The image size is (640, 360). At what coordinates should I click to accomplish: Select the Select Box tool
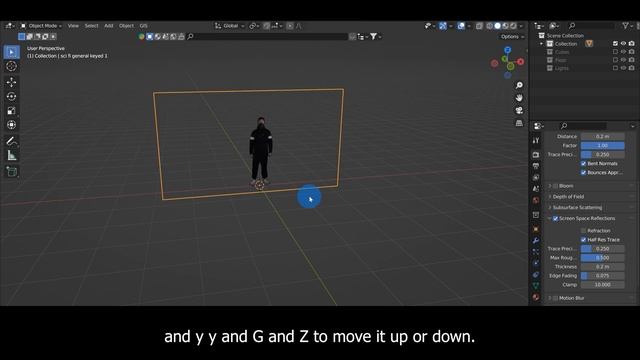point(11,52)
